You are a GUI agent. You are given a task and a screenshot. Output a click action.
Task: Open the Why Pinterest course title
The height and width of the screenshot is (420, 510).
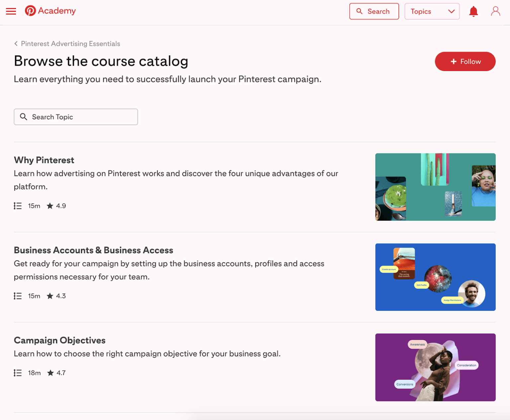(x=44, y=160)
